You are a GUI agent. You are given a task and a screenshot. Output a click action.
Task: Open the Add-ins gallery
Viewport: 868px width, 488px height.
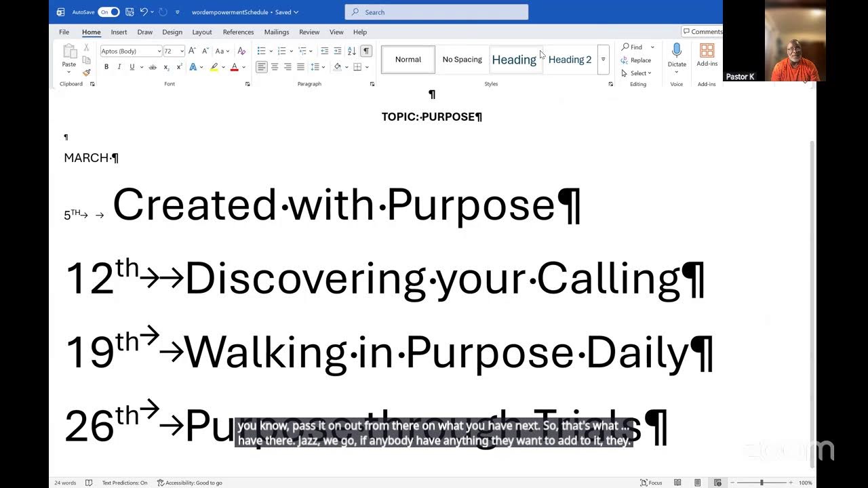(707, 55)
